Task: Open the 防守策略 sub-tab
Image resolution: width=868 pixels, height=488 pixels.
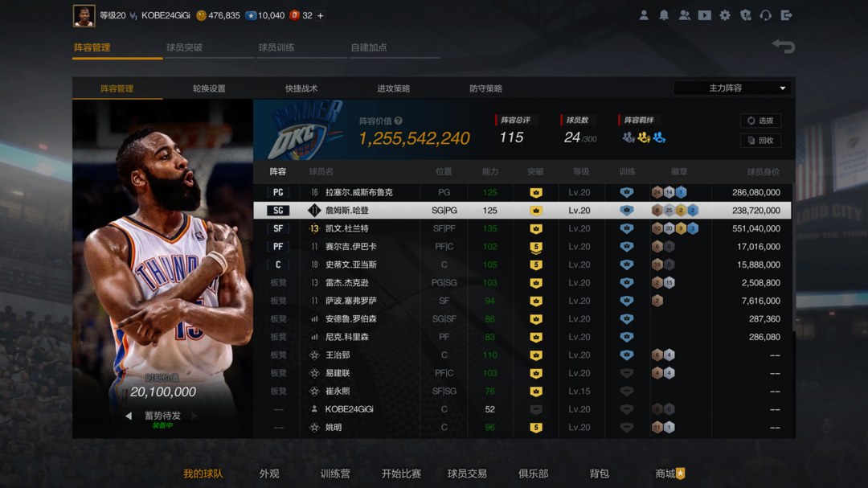Action: pos(485,88)
